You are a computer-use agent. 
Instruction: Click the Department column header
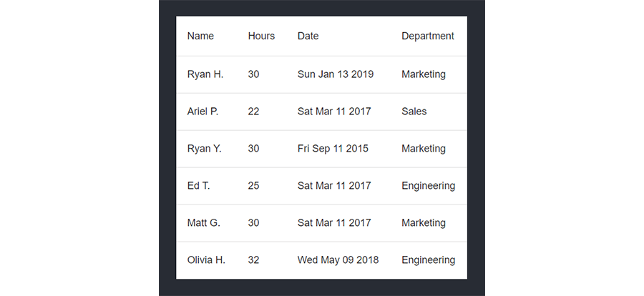tap(428, 36)
